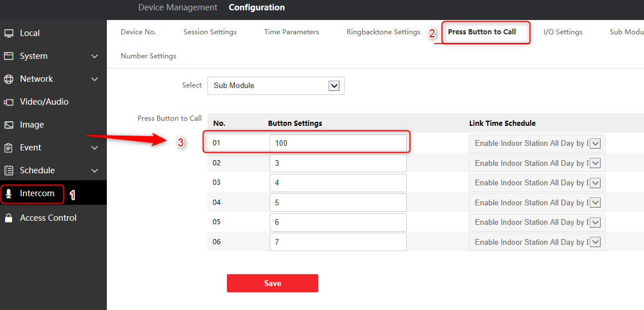Open the Ringbacktone Settings tab
This screenshot has height=310, width=644.
[383, 32]
